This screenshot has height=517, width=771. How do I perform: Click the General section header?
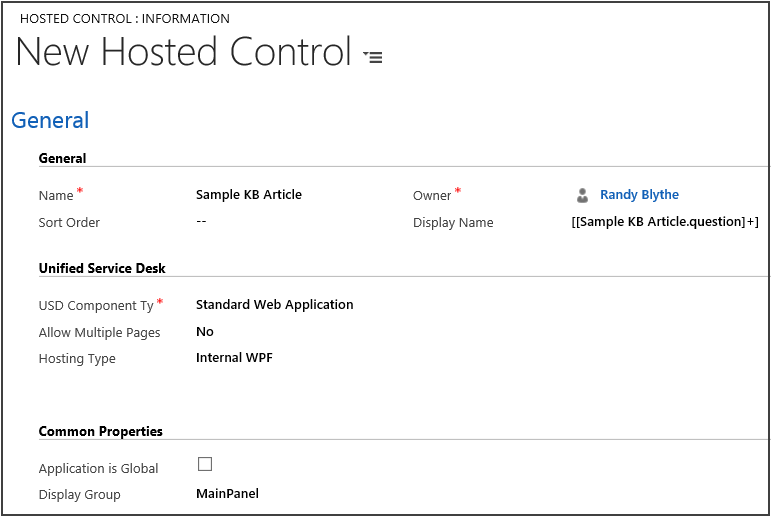pos(62,158)
